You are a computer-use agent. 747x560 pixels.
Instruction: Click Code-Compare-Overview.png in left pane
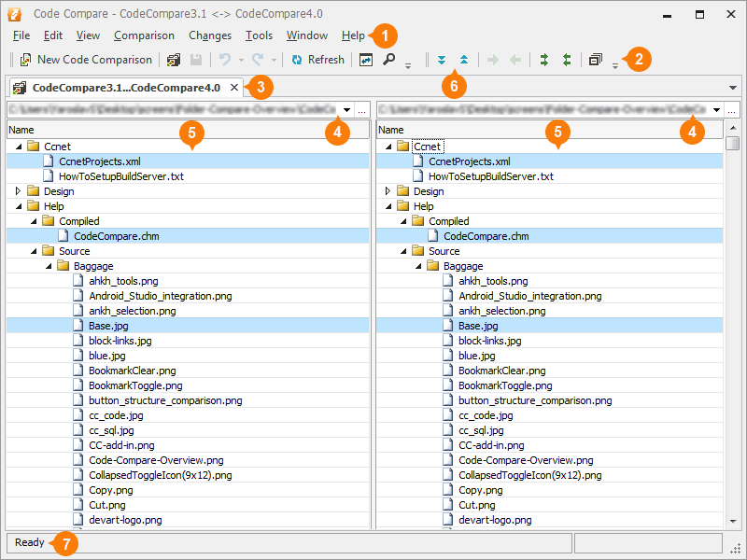[x=156, y=460]
